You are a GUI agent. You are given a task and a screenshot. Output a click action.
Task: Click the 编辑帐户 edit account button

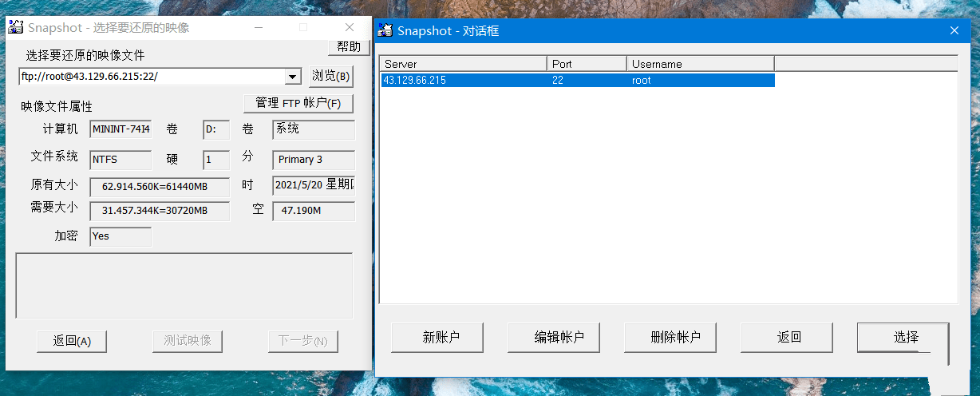point(554,337)
